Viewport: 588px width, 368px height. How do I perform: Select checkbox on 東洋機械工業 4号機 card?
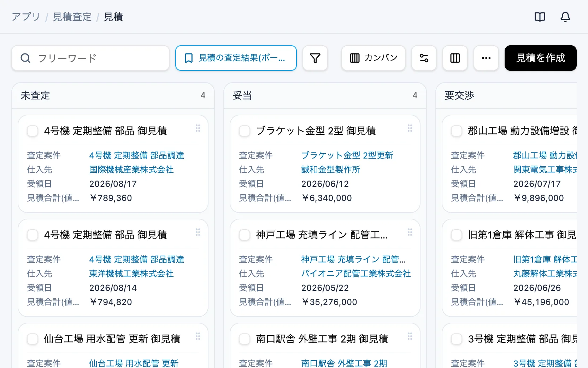coord(33,235)
